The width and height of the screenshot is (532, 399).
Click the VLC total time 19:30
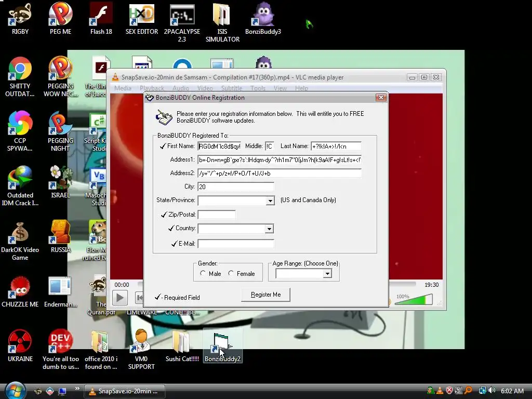432,285
